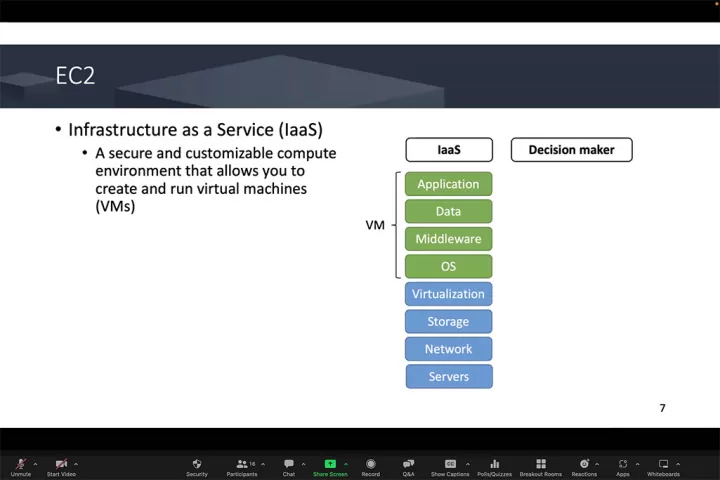The height and width of the screenshot is (480, 720).
Task: Open the Apps panel
Action: tap(623, 467)
